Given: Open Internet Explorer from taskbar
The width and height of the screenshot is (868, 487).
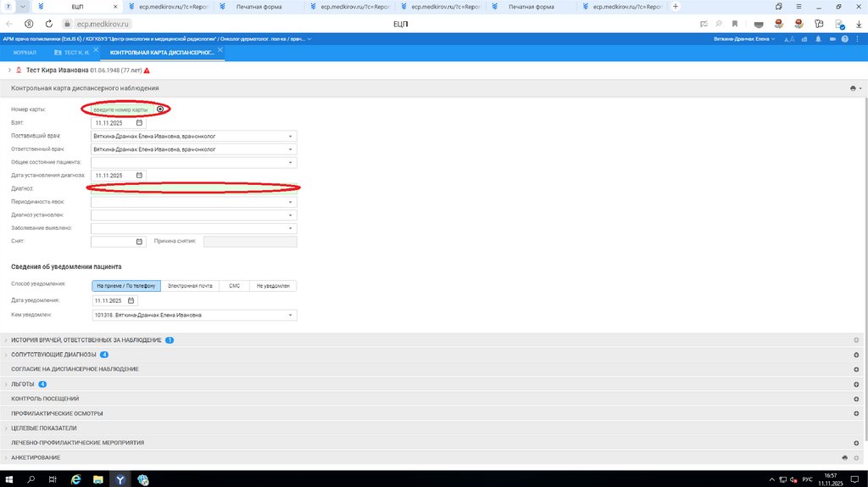Looking at the screenshot, I should [x=75, y=479].
